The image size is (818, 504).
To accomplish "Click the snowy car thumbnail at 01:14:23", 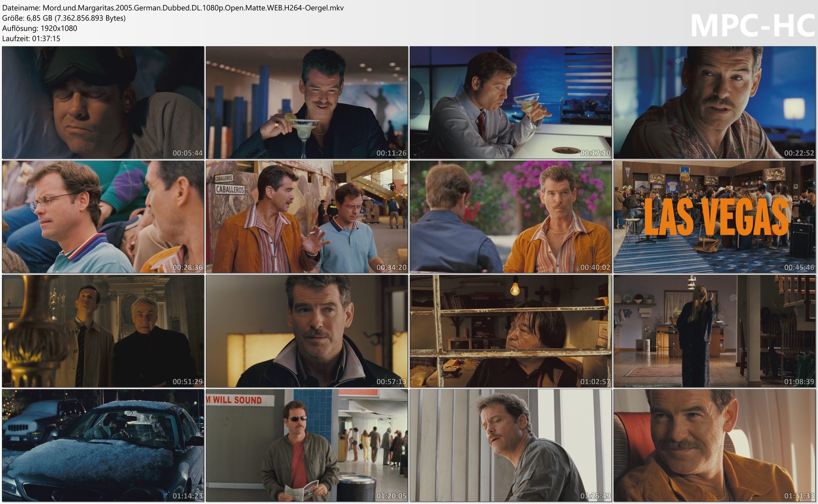I will click(x=103, y=445).
